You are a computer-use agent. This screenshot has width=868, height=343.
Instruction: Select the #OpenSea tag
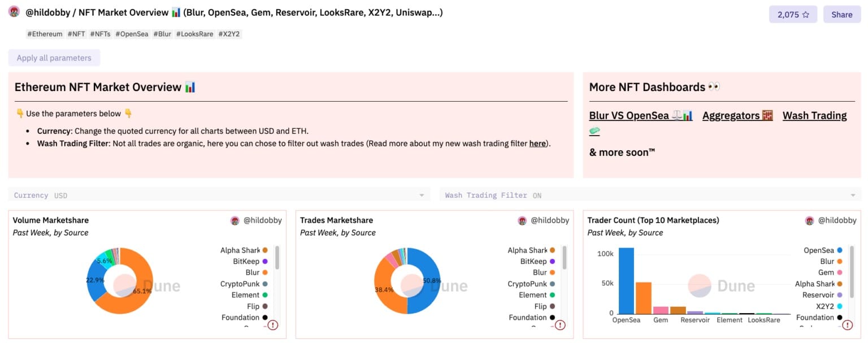pyautogui.click(x=132, y=34)
